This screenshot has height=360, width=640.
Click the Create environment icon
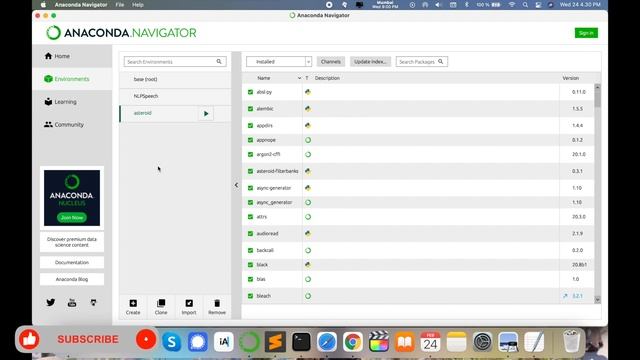[x=133, y=303]
